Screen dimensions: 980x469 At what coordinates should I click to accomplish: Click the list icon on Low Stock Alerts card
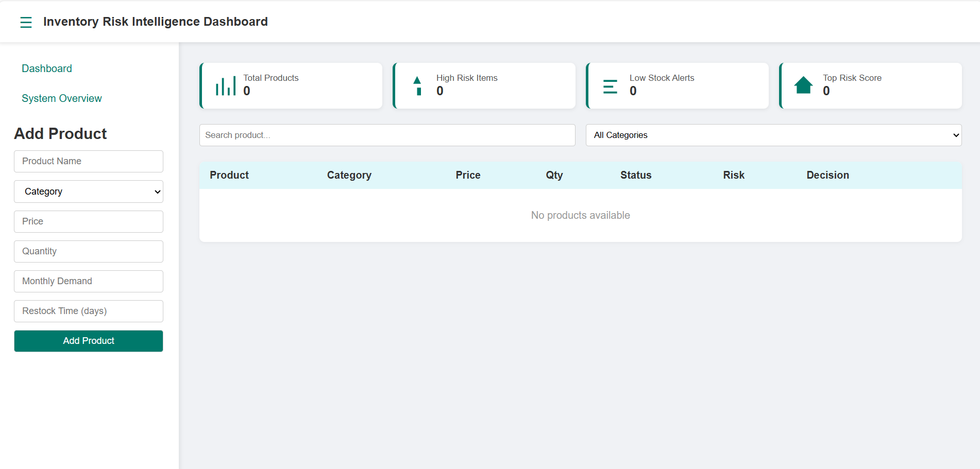611,85
